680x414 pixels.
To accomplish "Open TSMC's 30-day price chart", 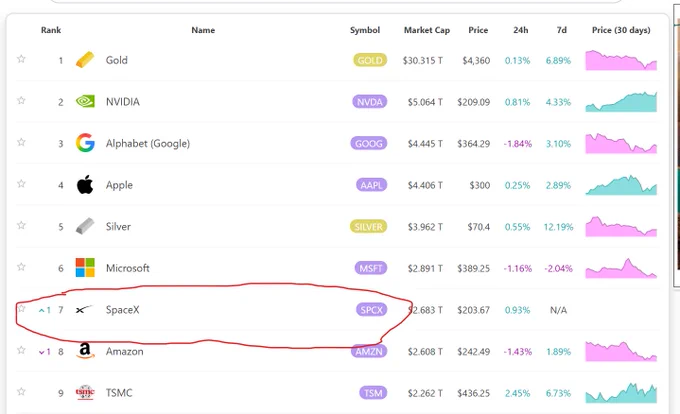I will click(621, 393).
